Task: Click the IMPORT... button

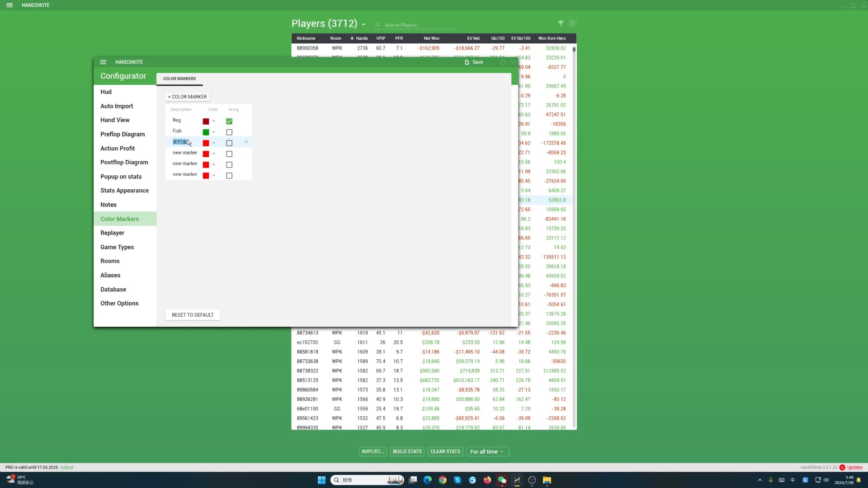Action: (x=373, y=452)
